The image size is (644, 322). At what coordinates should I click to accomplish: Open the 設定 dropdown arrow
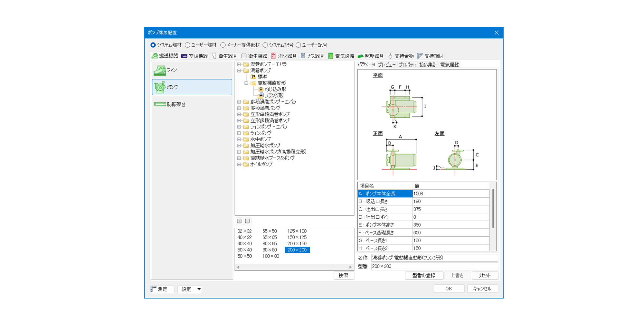[199, 289]
